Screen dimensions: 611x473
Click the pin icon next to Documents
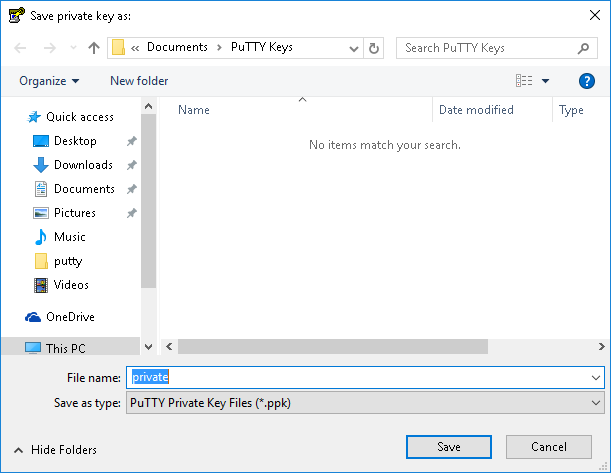[x=132, y=189]
